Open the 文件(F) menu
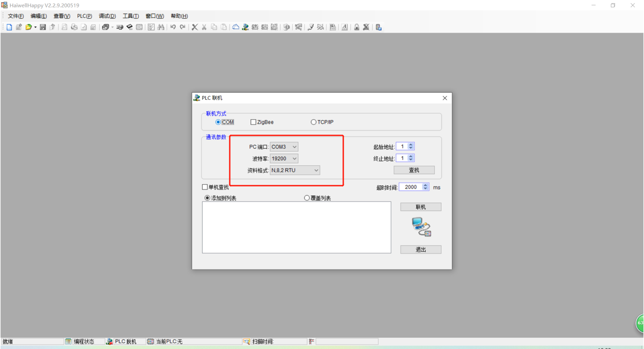 point(16,16)
